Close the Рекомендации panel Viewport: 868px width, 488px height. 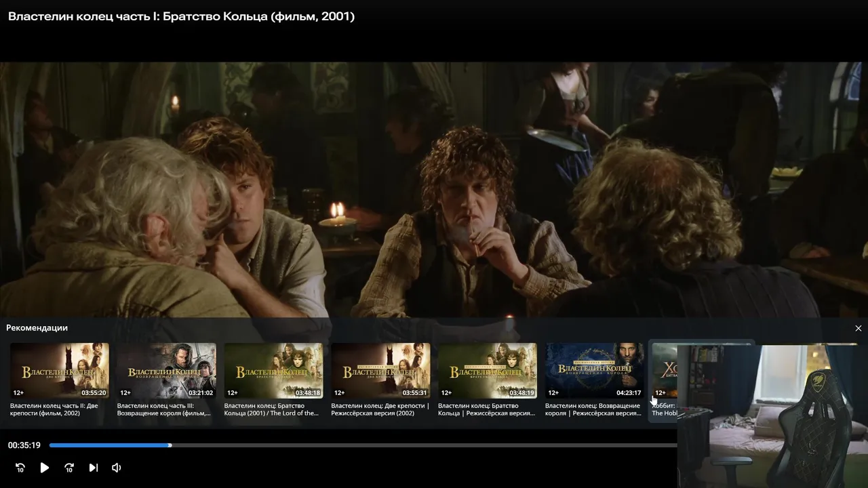(x=858, y=328)
